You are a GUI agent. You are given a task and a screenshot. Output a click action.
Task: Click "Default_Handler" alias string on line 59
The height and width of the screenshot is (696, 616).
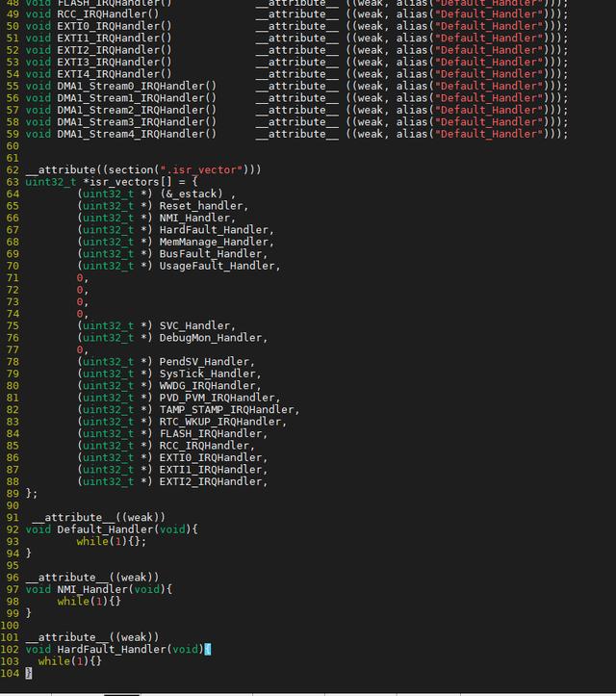click(x=491, y=134)
